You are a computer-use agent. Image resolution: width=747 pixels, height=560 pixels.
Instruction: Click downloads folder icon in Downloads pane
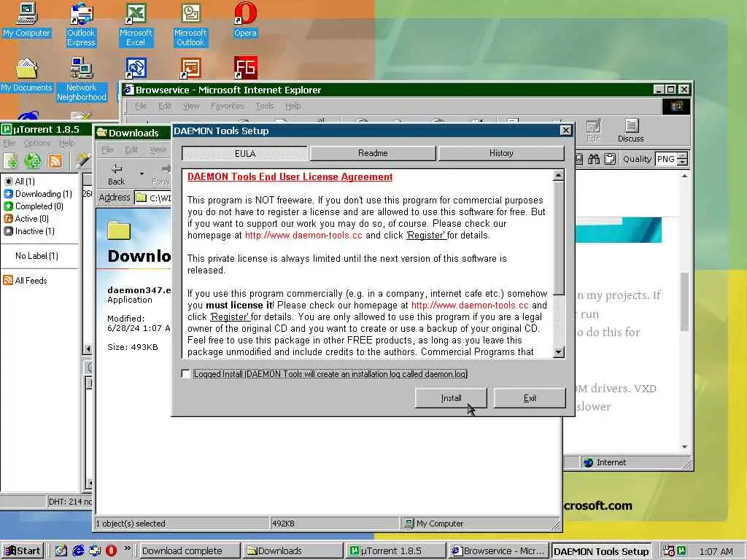click(x=119, y=230)
